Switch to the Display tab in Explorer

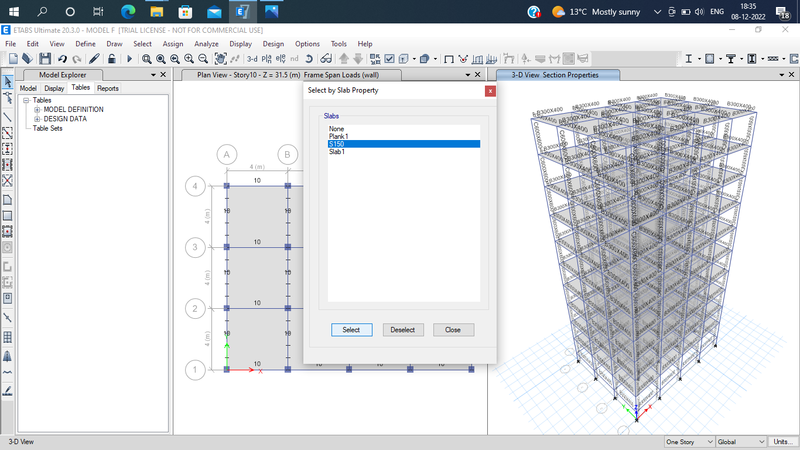pos(54,88)
